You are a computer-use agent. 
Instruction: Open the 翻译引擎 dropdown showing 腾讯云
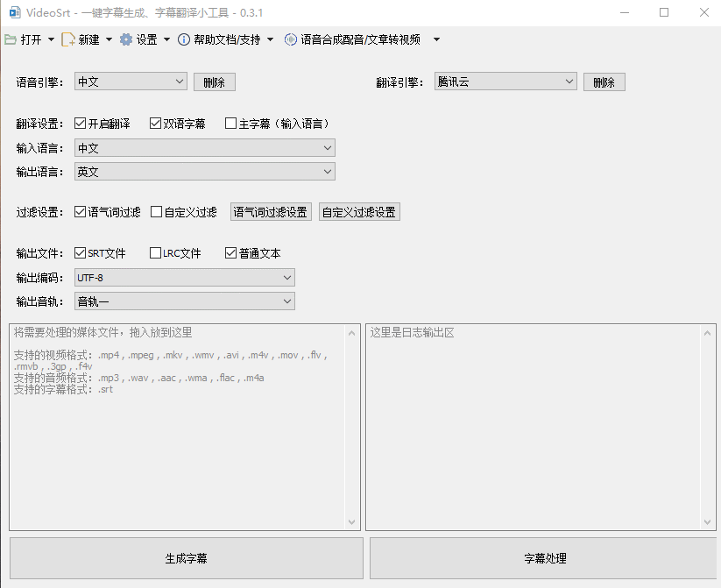click(569, 81)
